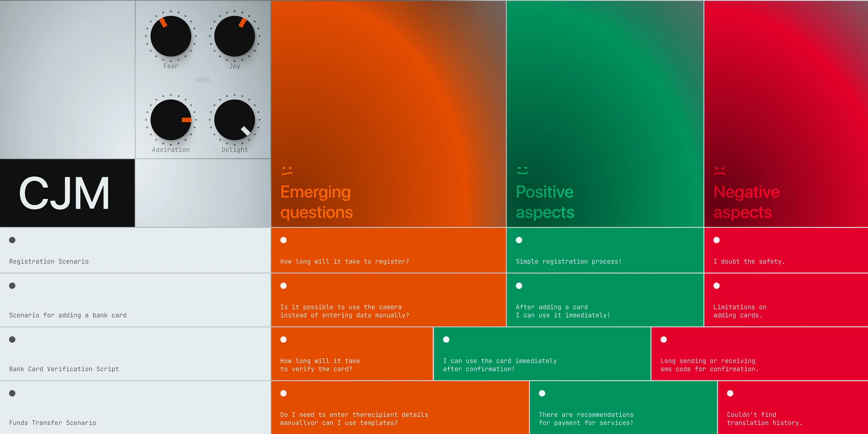Click the Fear dial knob
The image size is (868, 434).
(170, 36)
